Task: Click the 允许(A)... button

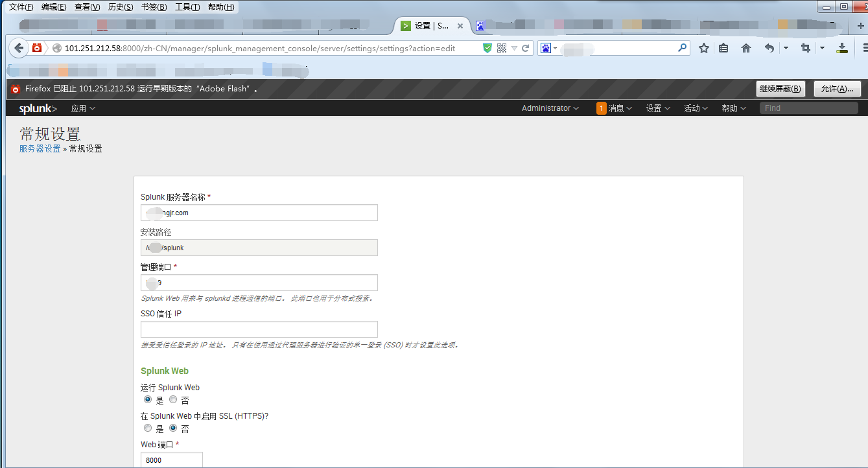Action: [x=837, y=89]
